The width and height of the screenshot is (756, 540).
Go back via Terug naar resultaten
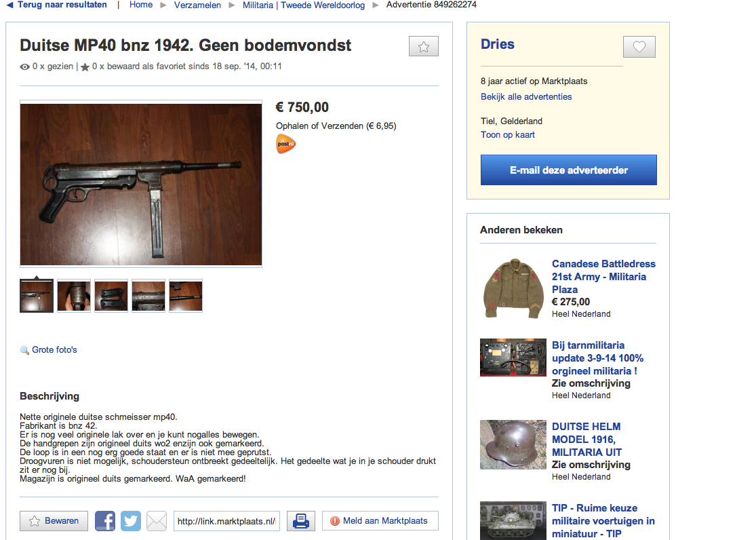point(56,5)
